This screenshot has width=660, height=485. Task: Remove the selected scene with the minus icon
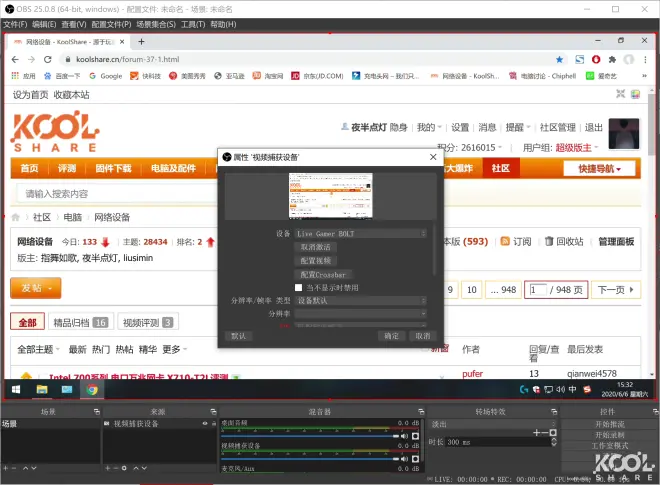pos(14,468)
